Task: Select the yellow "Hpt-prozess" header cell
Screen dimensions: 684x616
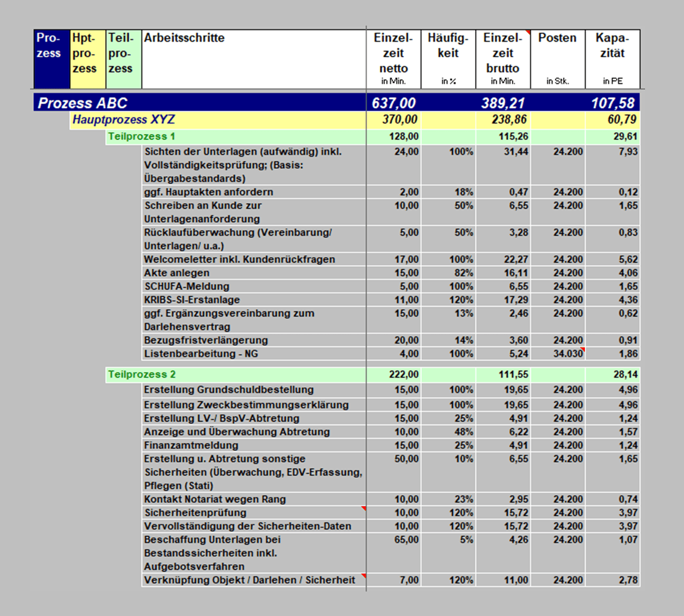Action: (x=87, y=59)
